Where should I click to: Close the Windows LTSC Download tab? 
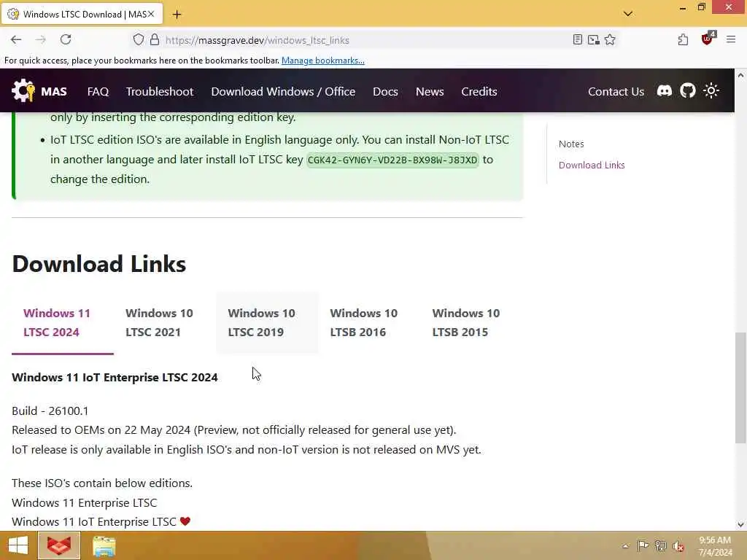pyautogui.click(x=151, y=15)
